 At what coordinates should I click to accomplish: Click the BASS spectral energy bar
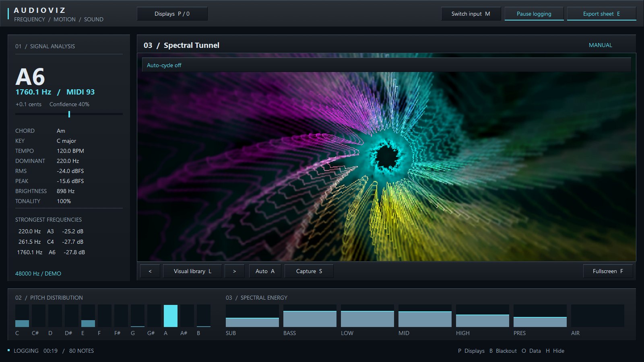click(x=310, y=316)
